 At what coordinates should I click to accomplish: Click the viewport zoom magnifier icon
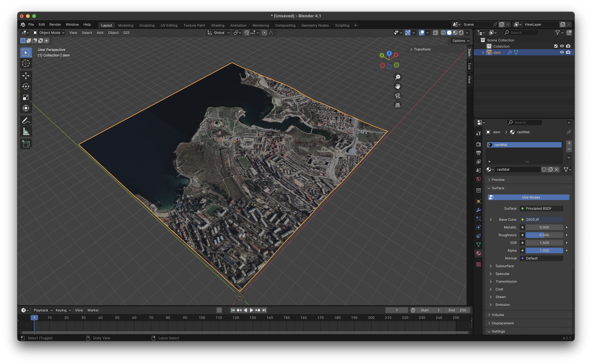(x=398, y=77)
